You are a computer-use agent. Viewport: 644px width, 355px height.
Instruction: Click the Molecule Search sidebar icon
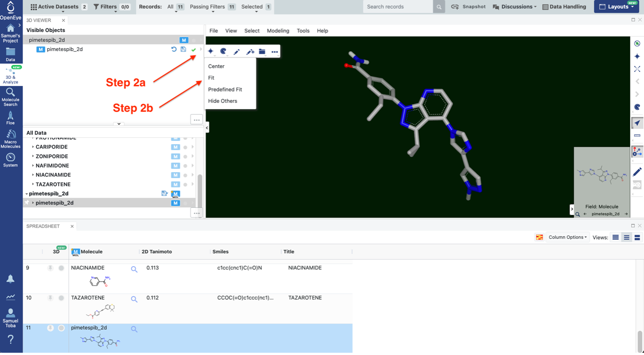[x=10, y=96]
